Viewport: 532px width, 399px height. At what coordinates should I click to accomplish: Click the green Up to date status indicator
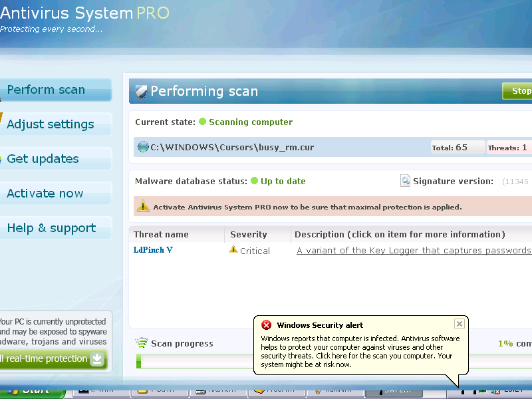254,181
